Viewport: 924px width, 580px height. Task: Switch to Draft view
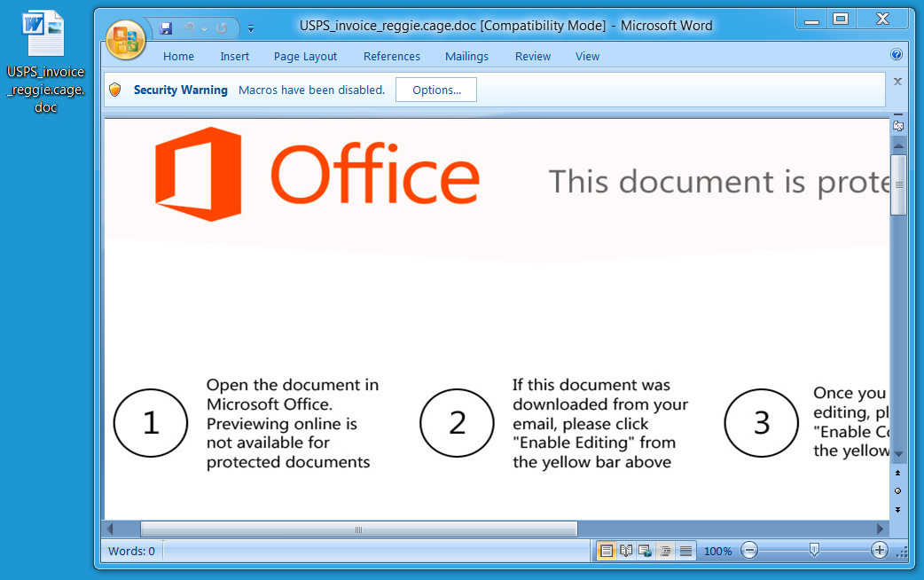[685, 551]
